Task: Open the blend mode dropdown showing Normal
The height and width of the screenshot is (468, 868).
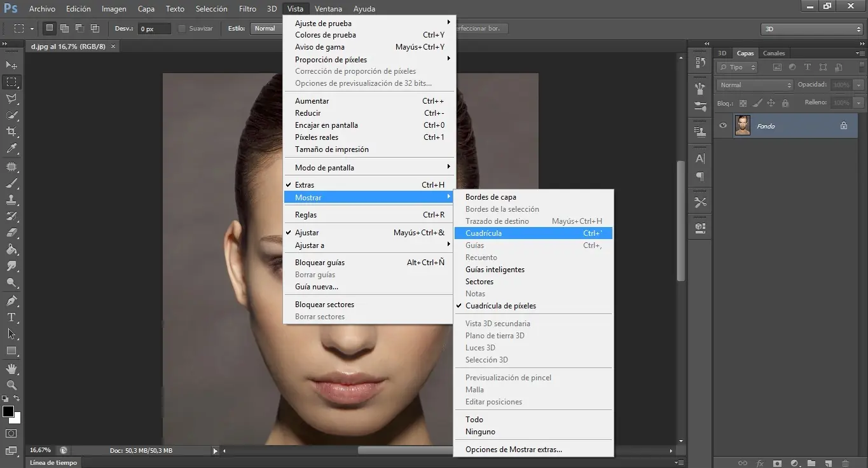Action: point(753,84)
